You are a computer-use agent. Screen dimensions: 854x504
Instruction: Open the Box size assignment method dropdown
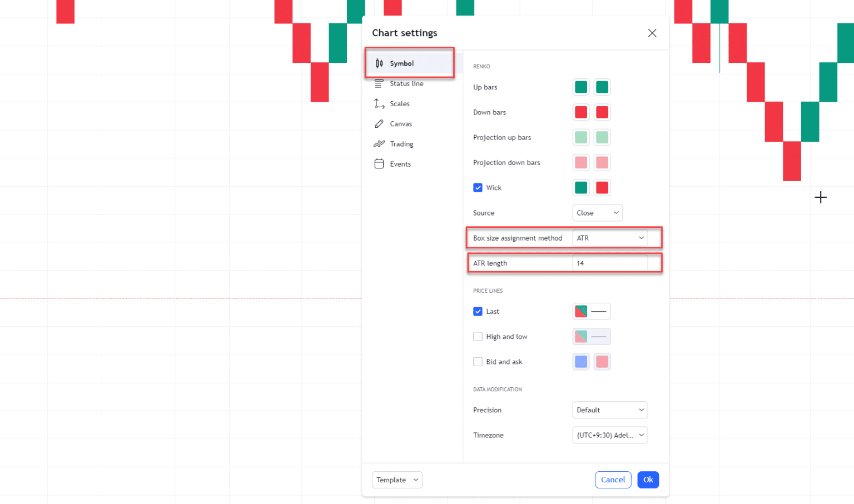click(x=610, y=238)
